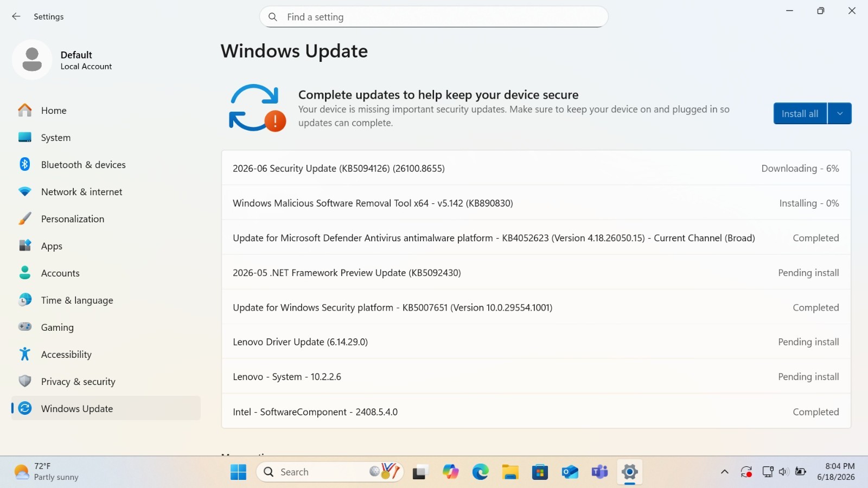This screenshot has width=868, height=488.
Task: Open File Explorer from the taskbar
Action: 510,472
